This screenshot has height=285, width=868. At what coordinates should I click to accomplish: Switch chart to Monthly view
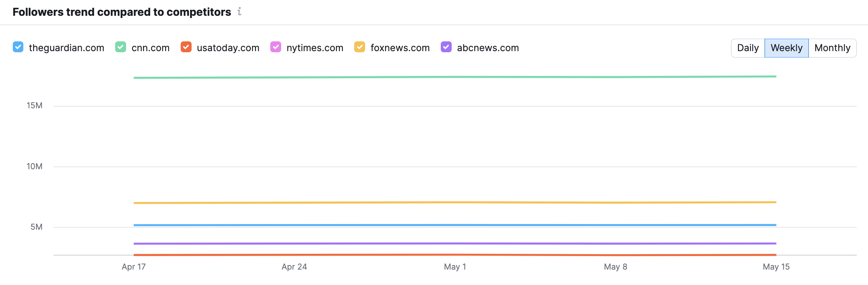click(x=832, y=48)
